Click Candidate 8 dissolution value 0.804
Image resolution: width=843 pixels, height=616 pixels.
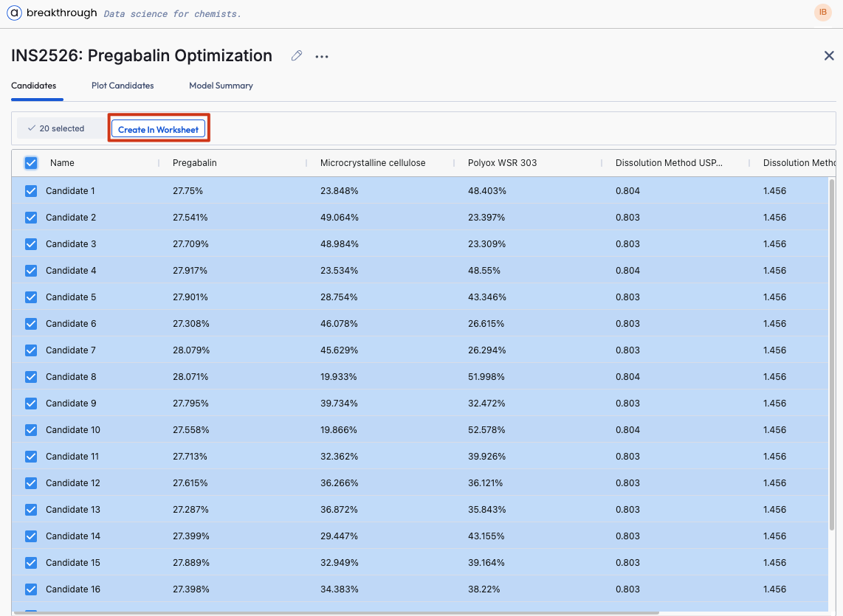627,377
